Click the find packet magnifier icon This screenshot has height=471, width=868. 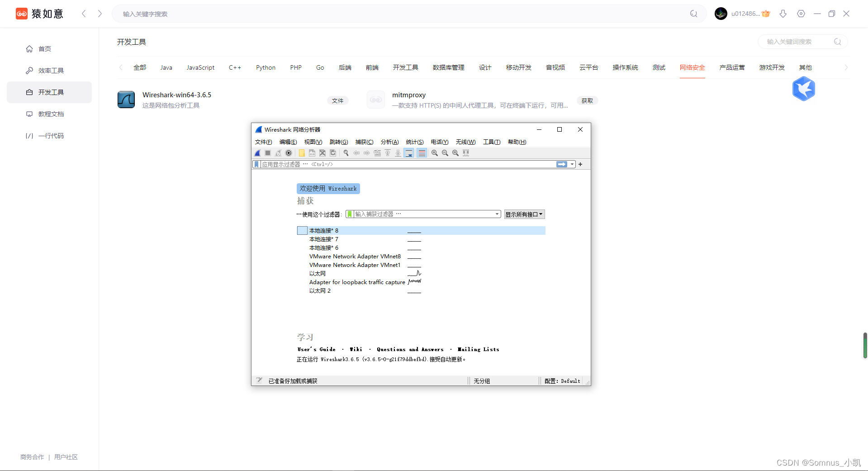pos(346,153)
